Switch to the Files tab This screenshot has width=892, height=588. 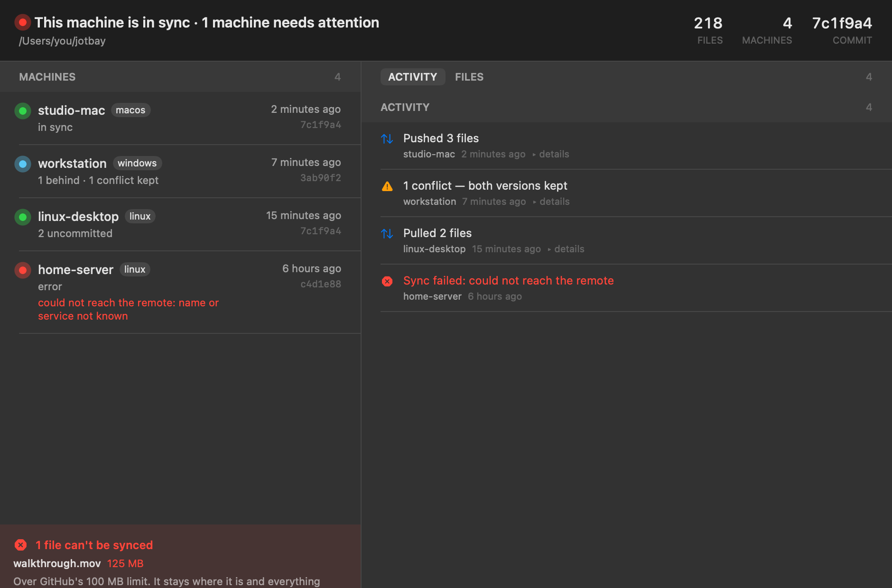(x=469, y=77)
